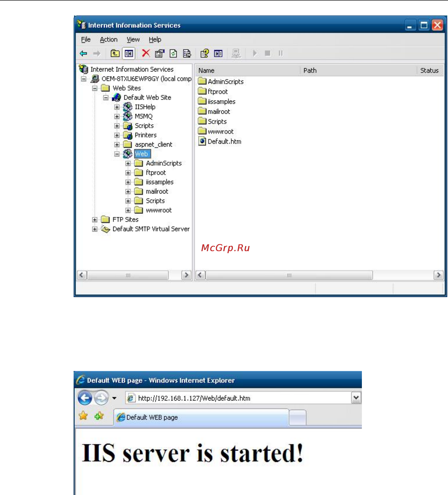Click the red Delete X icon
Screen dimensions: 448x495
146,53
